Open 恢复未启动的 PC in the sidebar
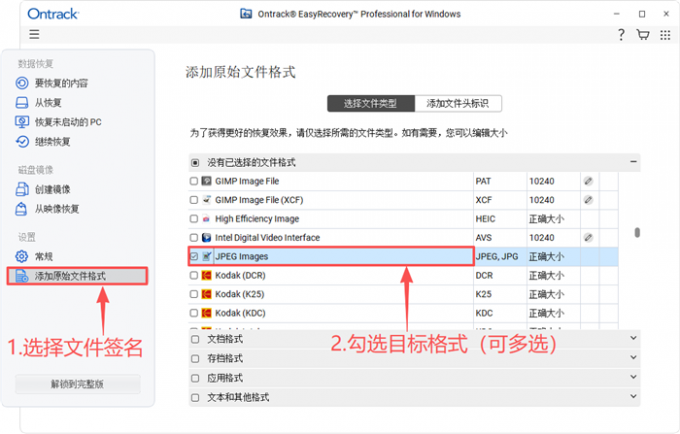680x434 pixels. pos(68,122)
